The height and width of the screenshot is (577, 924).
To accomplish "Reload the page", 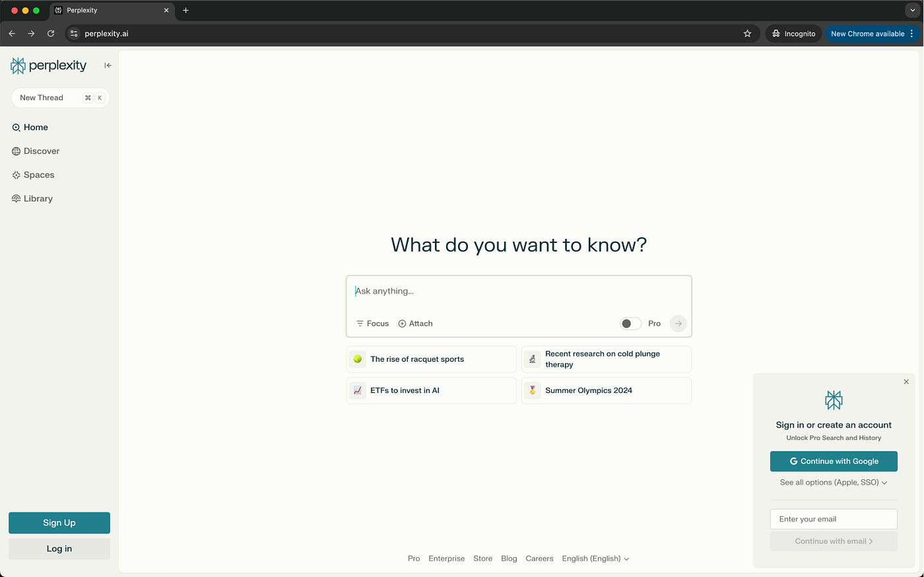I will [51, 34].
